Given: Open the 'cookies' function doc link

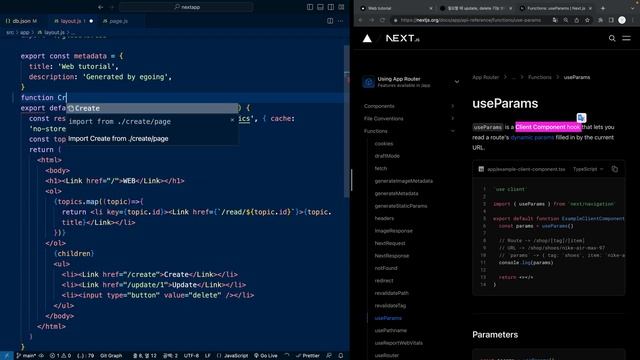Looking at the screenshot, I should [x=384, y=144].
